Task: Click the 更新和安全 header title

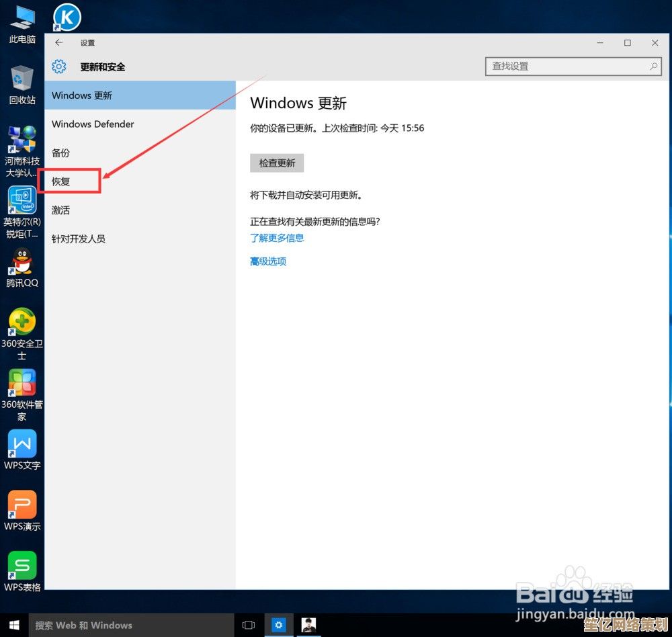Action: tap(103, 67)
